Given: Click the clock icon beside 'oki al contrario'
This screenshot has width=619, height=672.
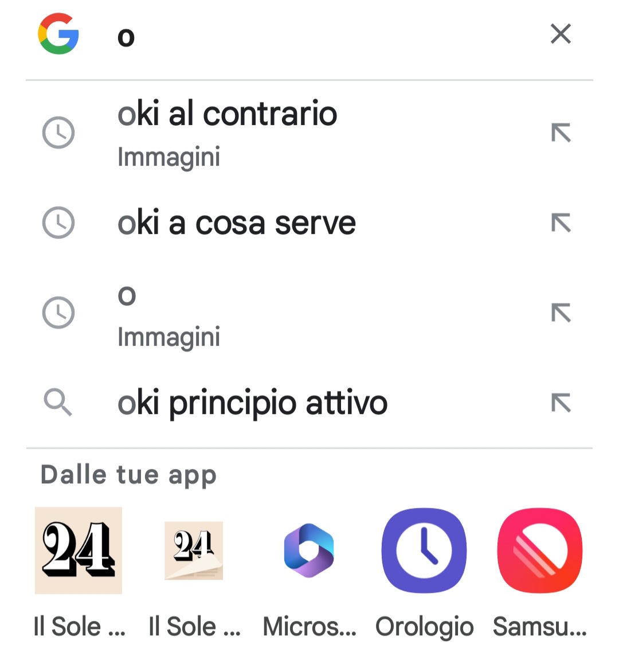Looking at the screenshot, I should (x=58, y=132).
